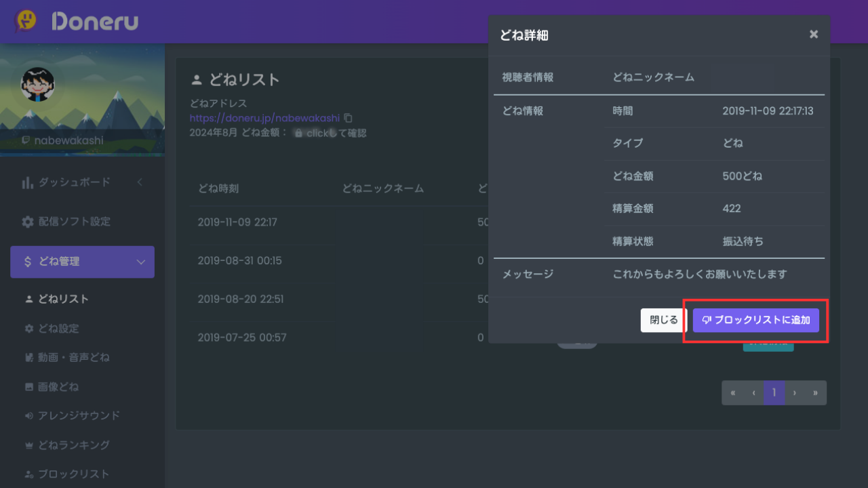The height and width of the screenshot is (488, 868).
Task: Open どねリスト in the sidebar submenu
Action: (x=63, y=299)
